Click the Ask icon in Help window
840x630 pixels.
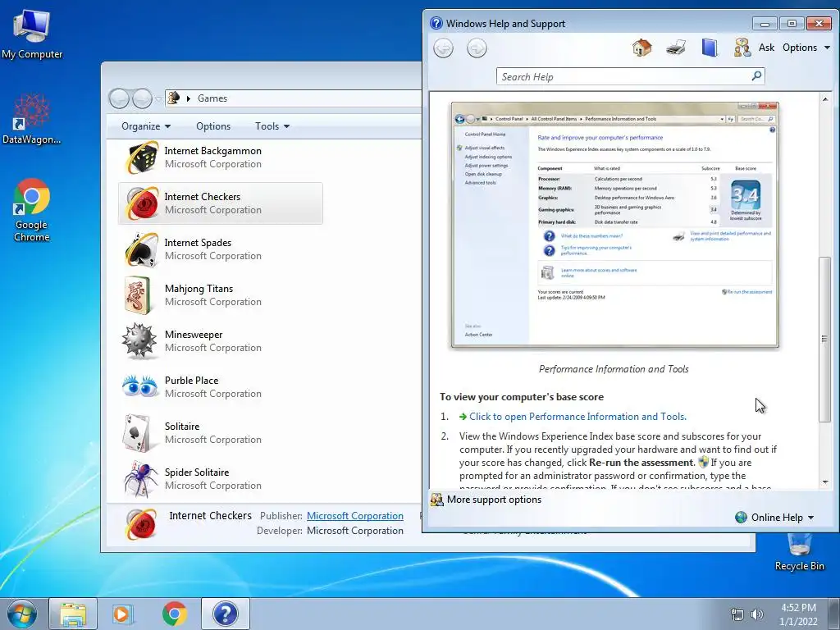[x=742, y=48]
